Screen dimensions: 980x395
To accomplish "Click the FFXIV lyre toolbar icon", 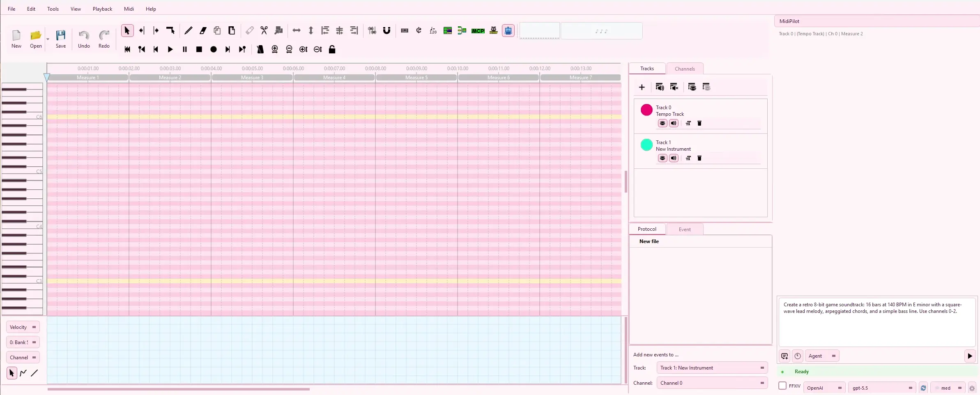I will pos(494,30).
